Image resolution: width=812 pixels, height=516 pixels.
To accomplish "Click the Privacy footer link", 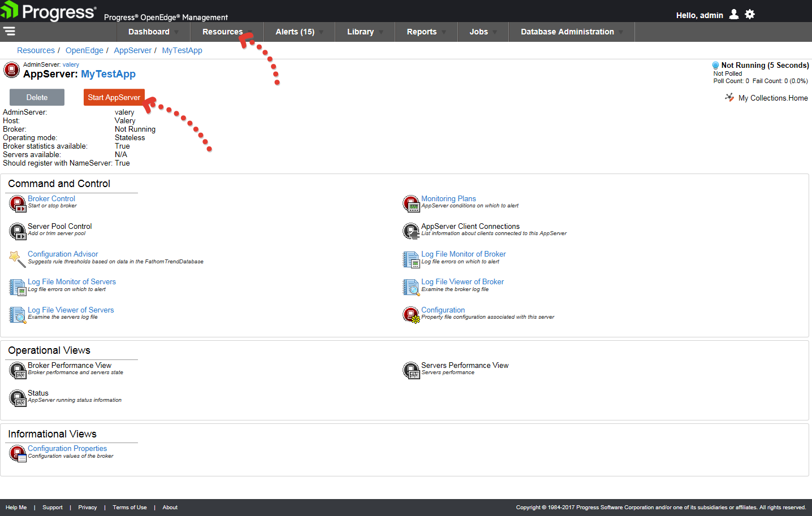I will pyautogui.click(x=88, y=508).
